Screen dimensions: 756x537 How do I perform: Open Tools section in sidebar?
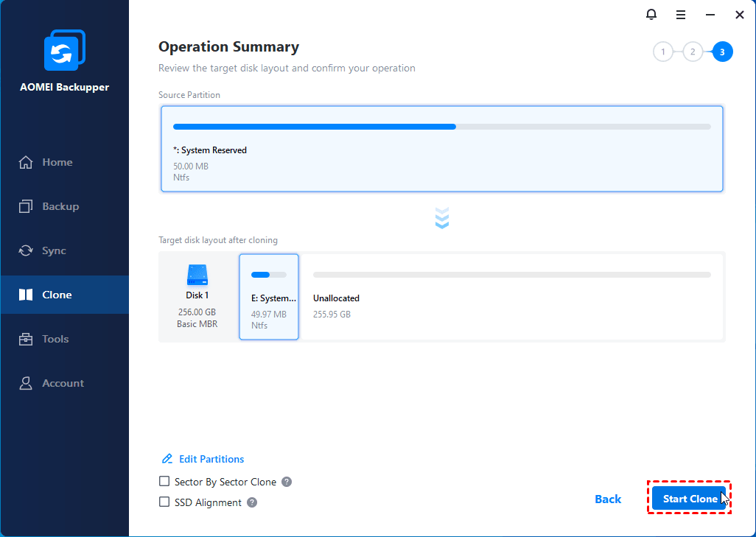65,339
